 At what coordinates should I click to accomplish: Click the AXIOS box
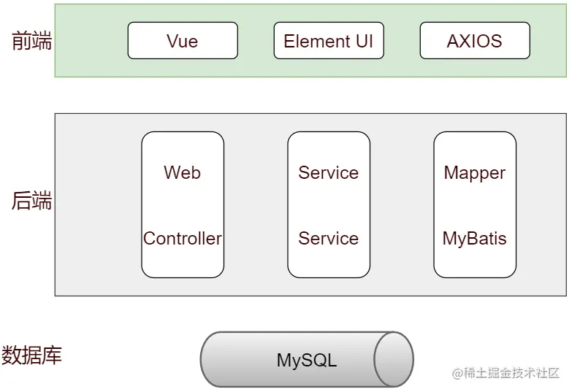[475, 40]
